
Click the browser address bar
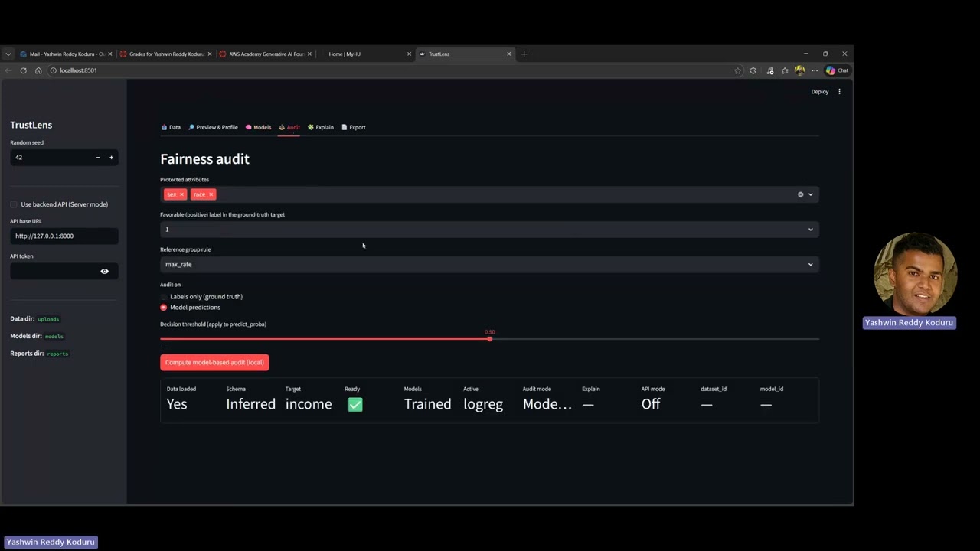390,70
